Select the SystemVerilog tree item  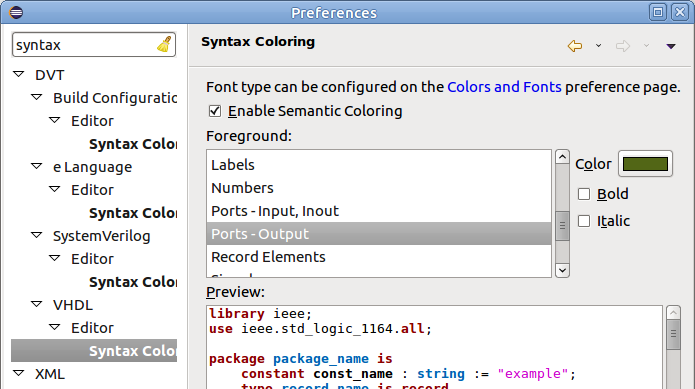102,236
